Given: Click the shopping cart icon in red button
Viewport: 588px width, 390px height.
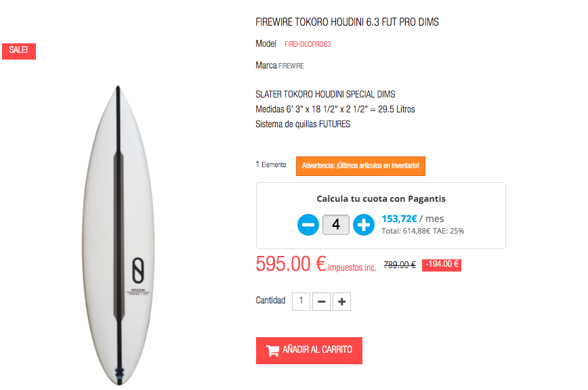Looking at the screenshot, I should click(x=272, y=351).
